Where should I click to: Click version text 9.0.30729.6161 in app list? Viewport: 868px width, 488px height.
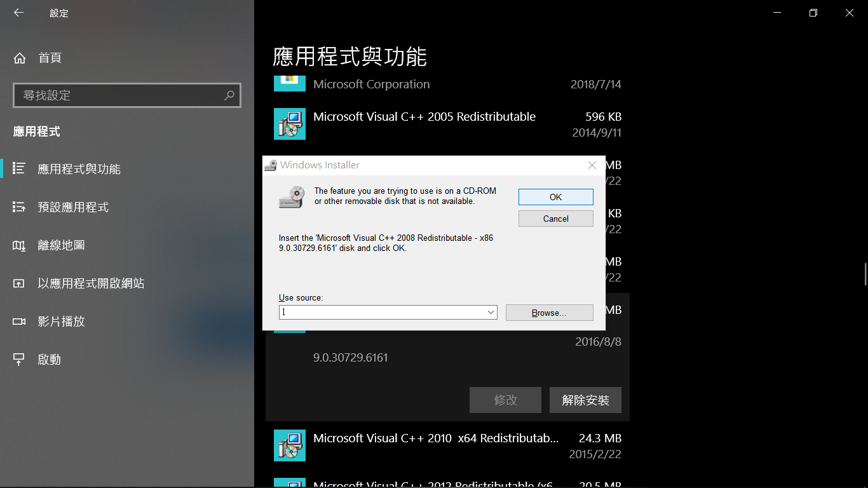click(351, 358)
